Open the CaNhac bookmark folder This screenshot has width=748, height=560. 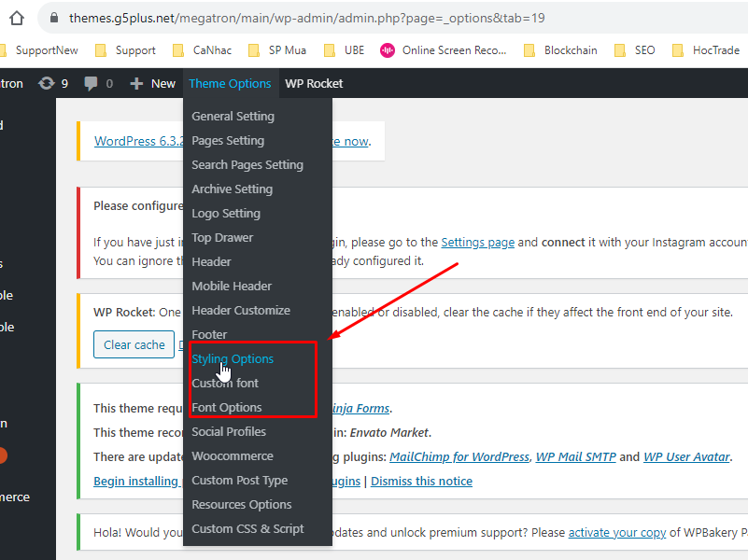203,50
